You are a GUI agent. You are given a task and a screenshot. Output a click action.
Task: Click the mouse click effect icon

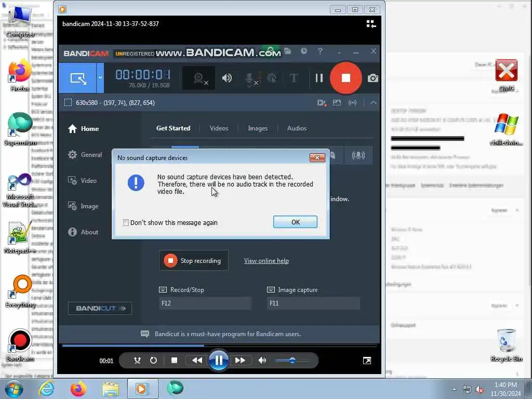[x=272, y=78]
